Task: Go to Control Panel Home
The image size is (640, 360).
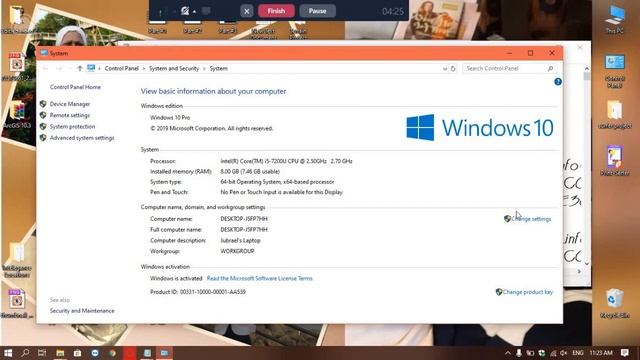Action: tap(75, 87)
